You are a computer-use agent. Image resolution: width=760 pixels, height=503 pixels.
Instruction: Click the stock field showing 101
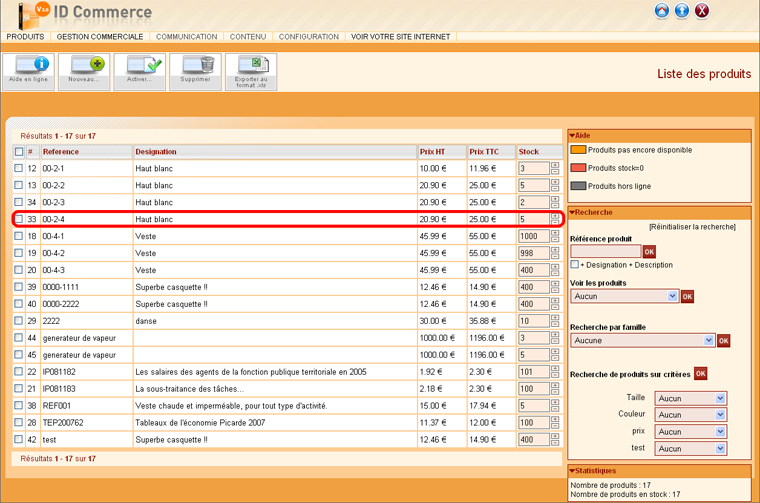(534, 372)
